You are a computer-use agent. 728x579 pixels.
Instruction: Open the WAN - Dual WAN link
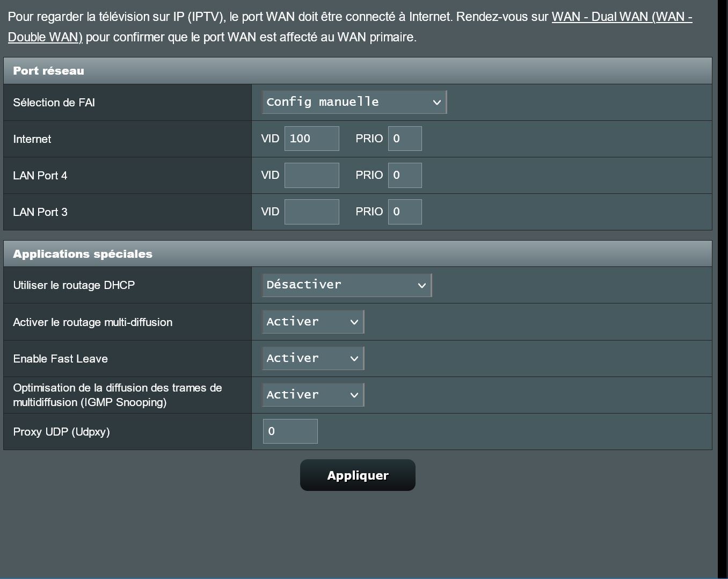coord(622,17)
